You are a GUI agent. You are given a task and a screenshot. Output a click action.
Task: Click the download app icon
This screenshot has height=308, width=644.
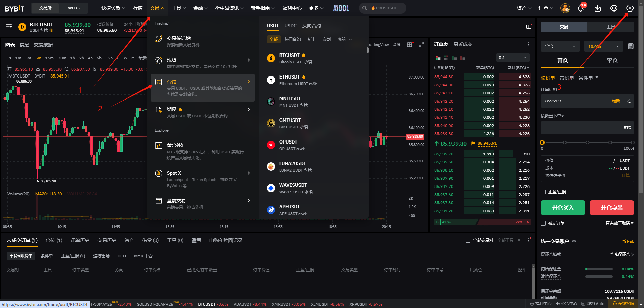click(x=598, y=8)
